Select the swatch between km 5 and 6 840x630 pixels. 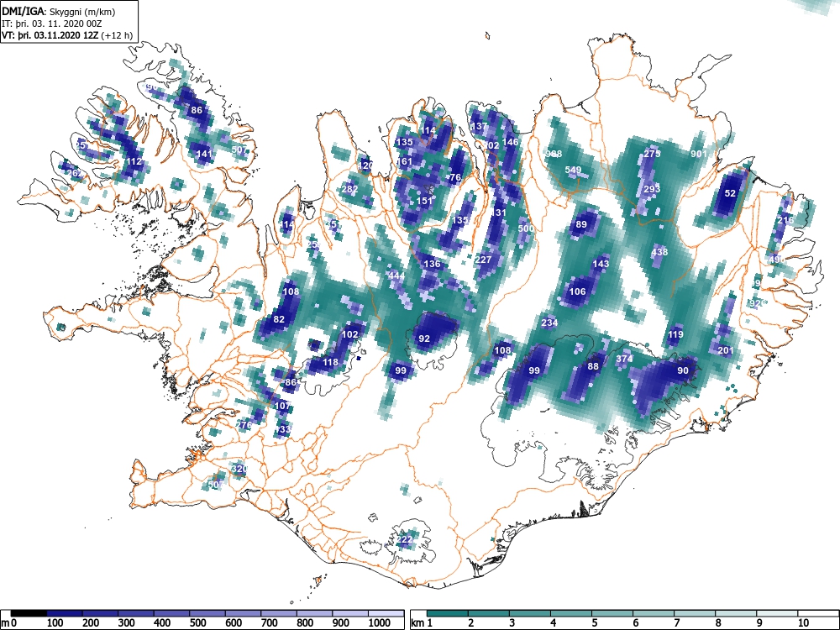pyautogui.click(x=612, y=613)
